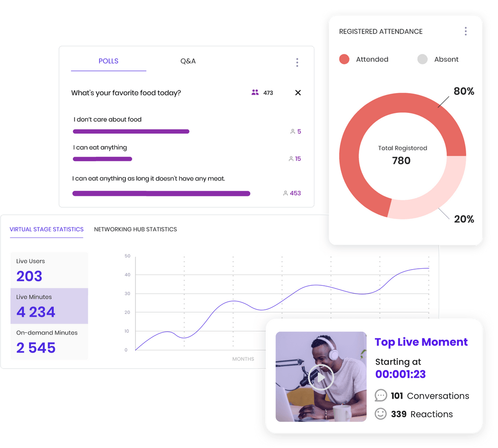Click the reactions smiley face icon
Screen dimensions: 498x448
pos(381,414)
